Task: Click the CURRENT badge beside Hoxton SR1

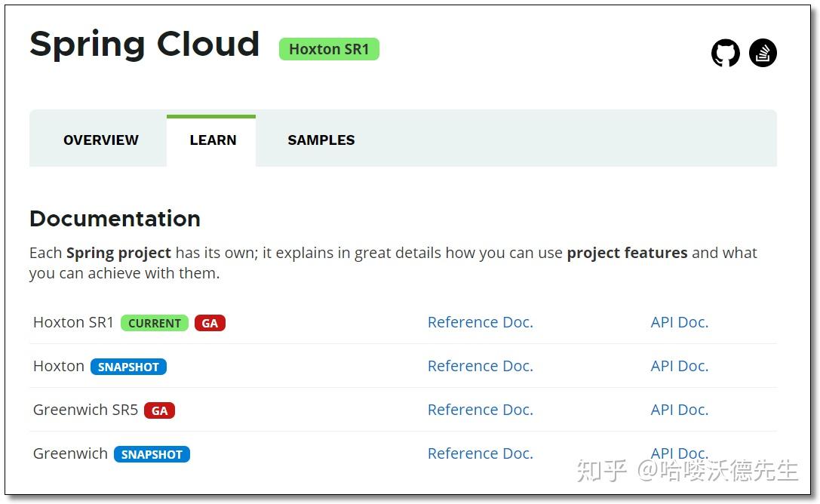Action: pos(154,323)
